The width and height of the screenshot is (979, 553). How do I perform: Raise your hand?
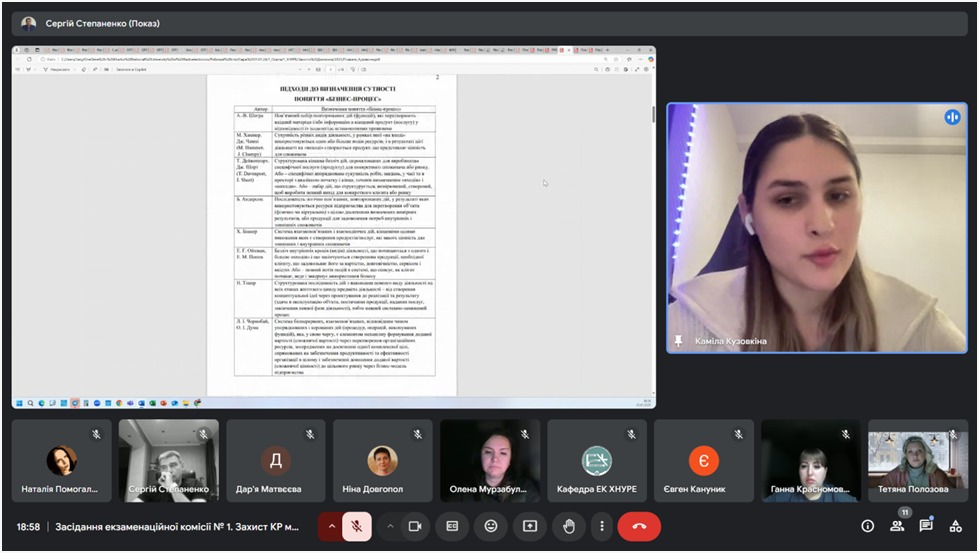tap(569, 526)
